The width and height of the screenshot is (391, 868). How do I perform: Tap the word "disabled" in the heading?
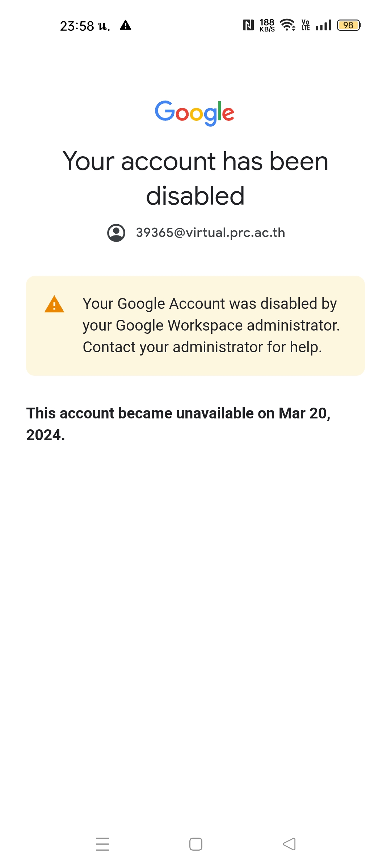click(195, 196)
